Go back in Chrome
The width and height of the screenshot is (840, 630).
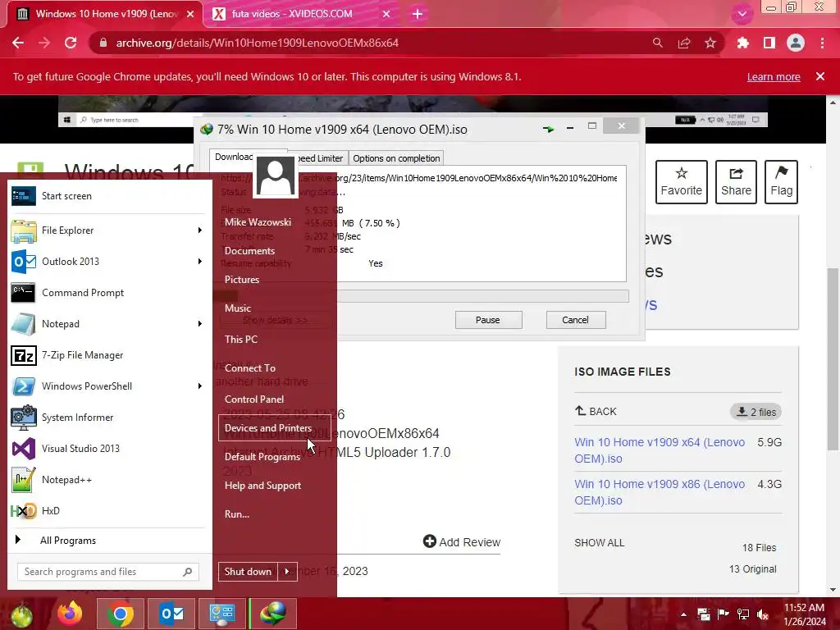click(18, 43)
